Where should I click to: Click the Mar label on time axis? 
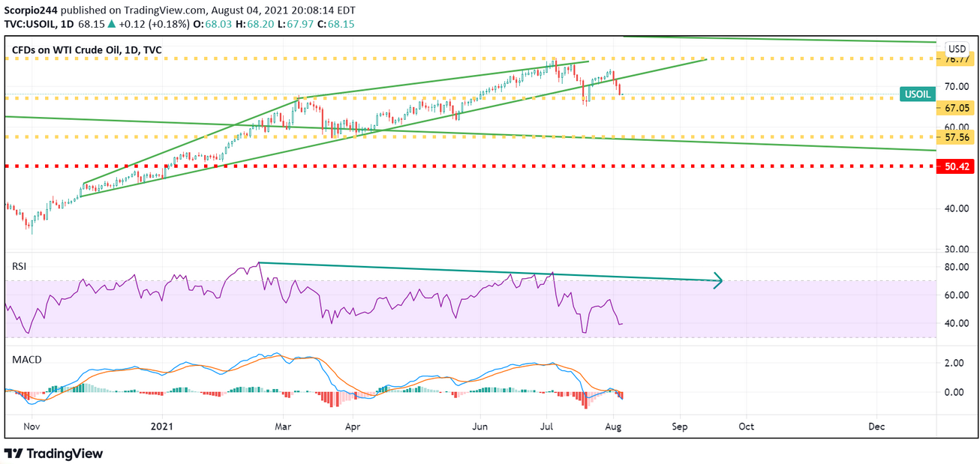(x=284, y=427)
